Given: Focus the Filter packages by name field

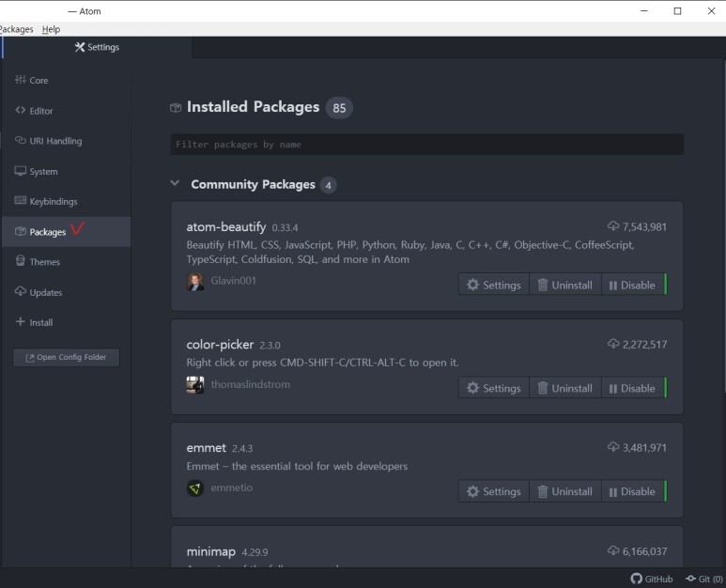Looking at the screenshot, I should click(426, 145).
